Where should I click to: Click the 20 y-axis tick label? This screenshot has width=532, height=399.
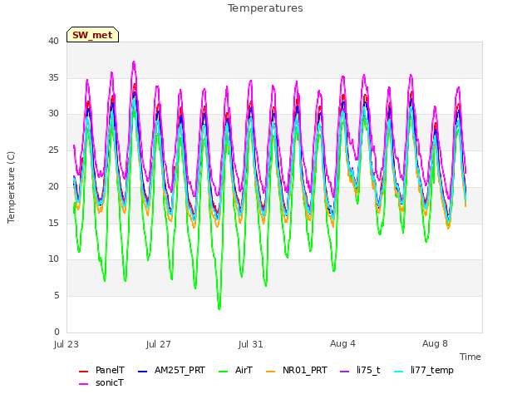pyautogui.click(x=53, y=186)
